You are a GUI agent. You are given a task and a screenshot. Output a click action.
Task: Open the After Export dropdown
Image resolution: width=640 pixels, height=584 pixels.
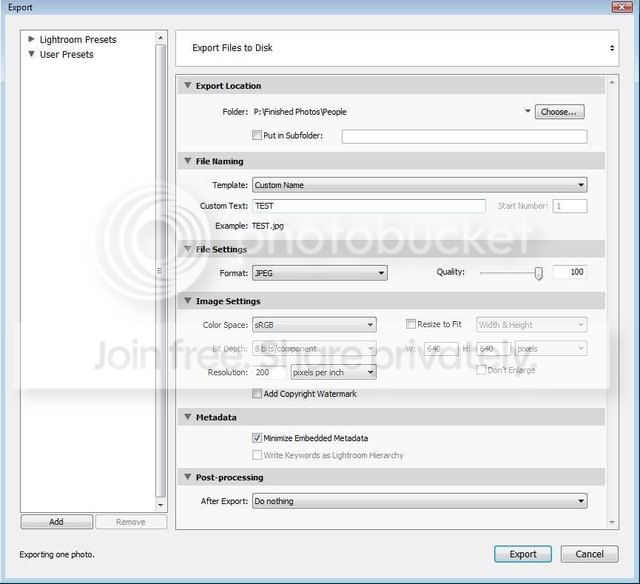420,501
